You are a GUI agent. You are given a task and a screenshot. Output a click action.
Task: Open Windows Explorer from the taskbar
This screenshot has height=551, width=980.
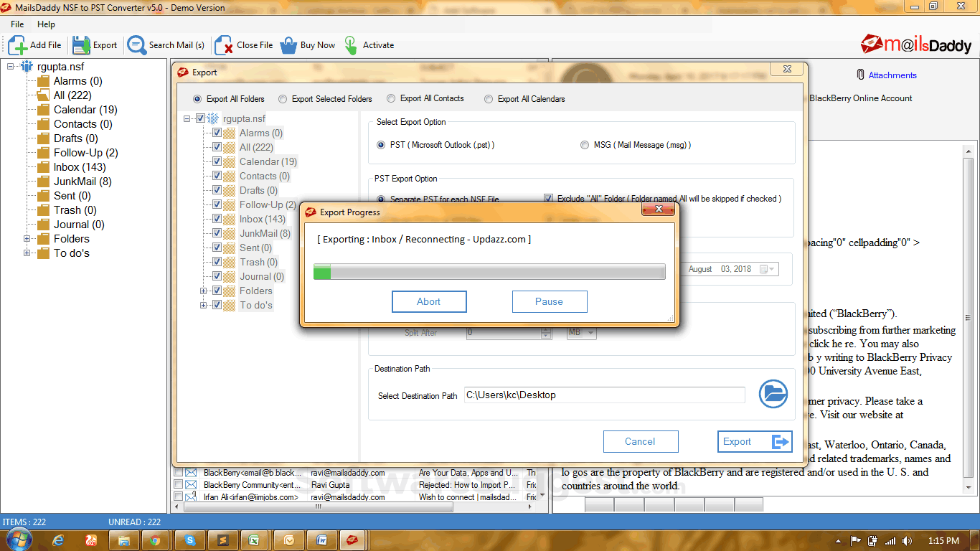pos(124,540)
